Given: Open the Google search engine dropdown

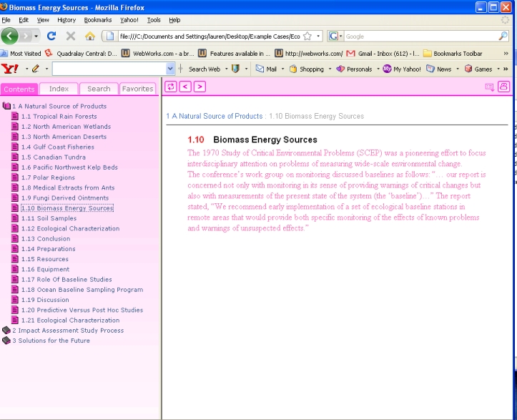Looking at the screenshot, I should (335, 36).
